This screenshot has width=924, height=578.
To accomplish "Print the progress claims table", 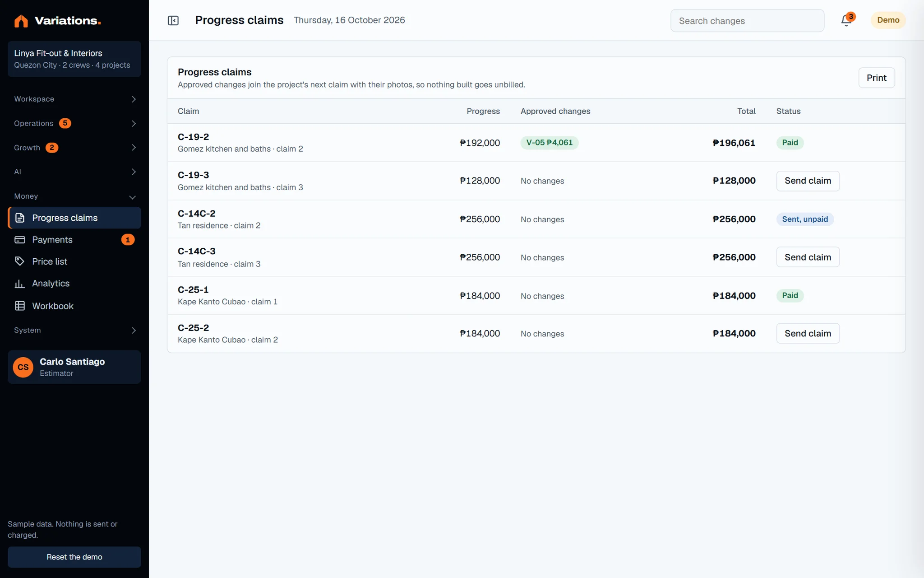I will (x=876, y=78).
